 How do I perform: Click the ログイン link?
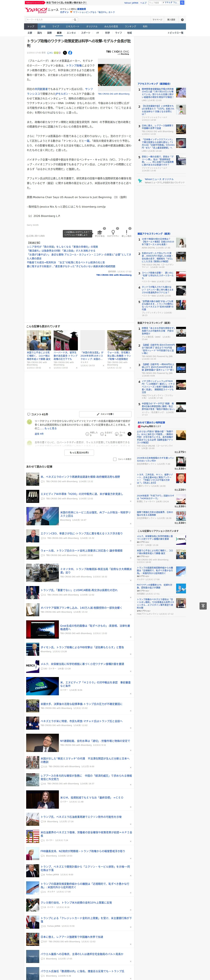click(x=64, y=12)
